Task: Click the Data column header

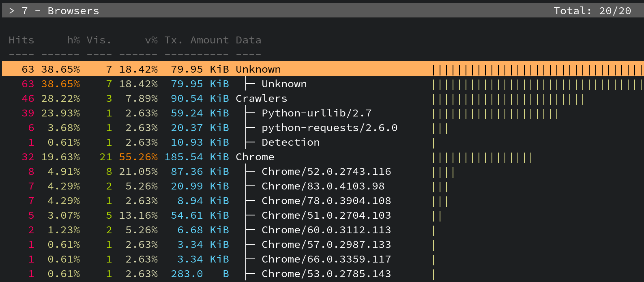Action: point(248,40)
